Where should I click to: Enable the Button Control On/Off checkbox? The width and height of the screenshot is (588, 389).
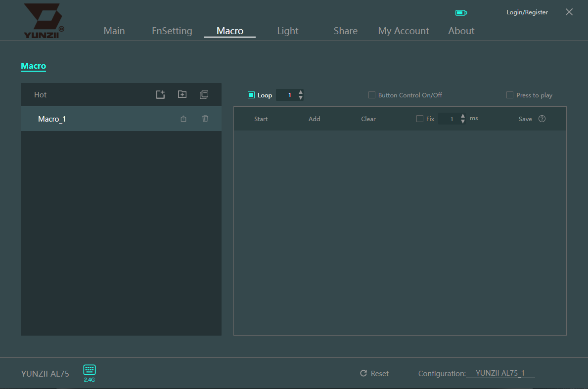(x=372, y=95)
